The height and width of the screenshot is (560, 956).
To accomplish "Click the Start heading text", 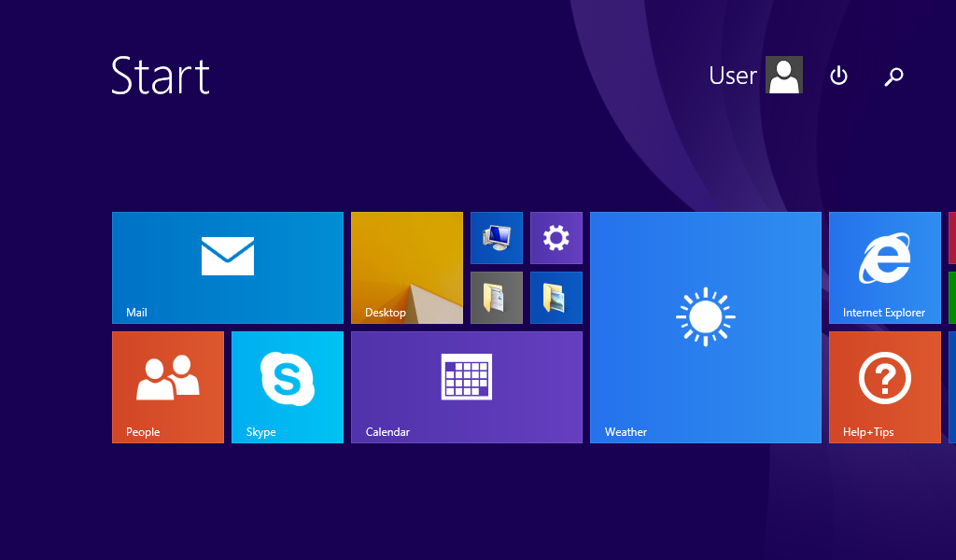I will (x=161, y=76).
